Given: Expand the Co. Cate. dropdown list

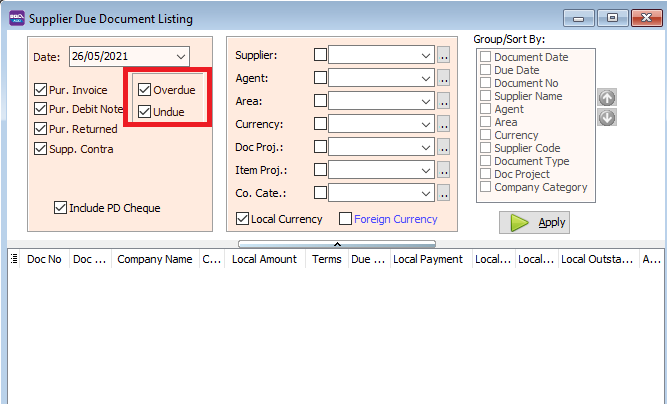Looking at the screenshot, I should coord(425,193).
